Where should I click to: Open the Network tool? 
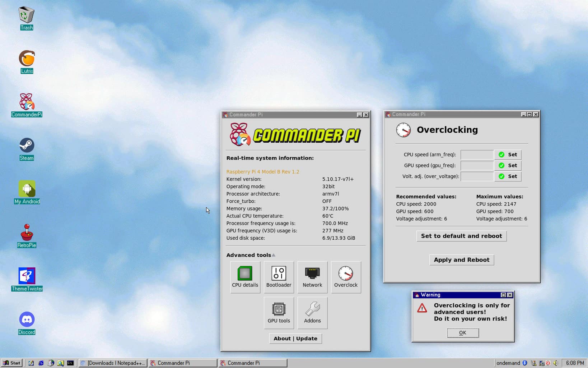(312, 277)
